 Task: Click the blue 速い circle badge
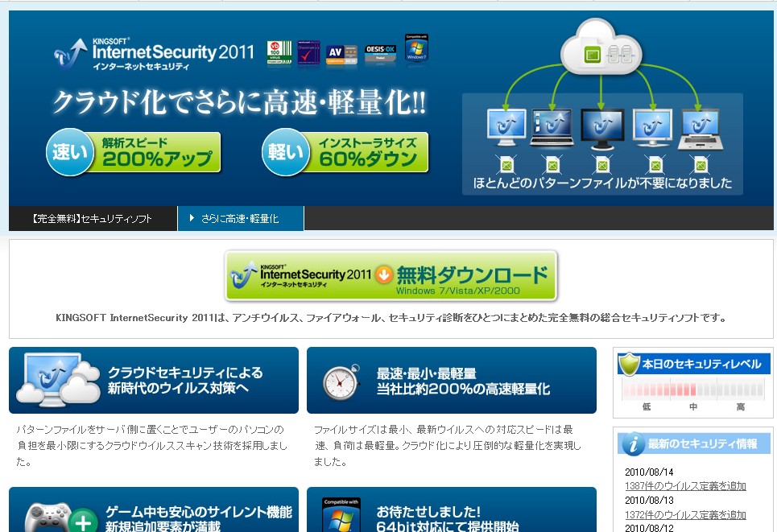[x=69, y=152]
